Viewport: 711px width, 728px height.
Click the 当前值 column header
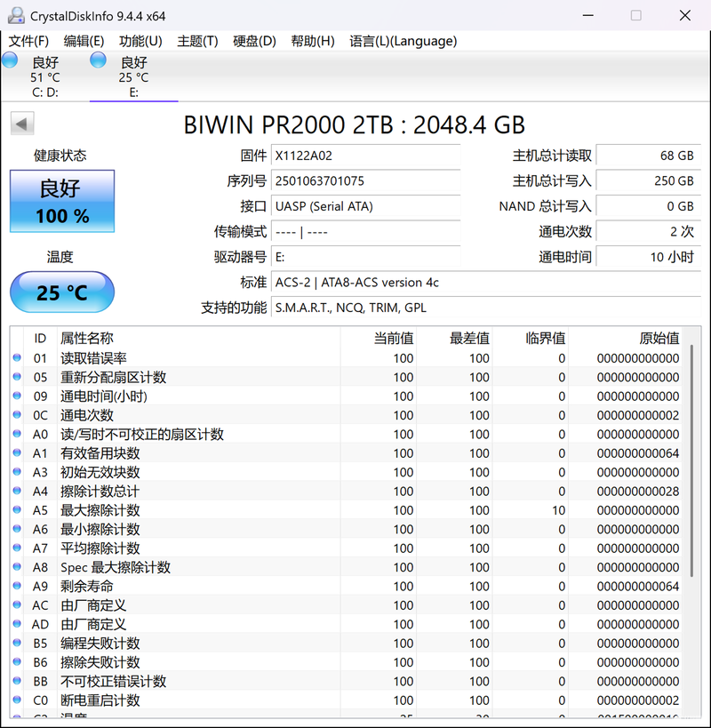pos(379,338)
